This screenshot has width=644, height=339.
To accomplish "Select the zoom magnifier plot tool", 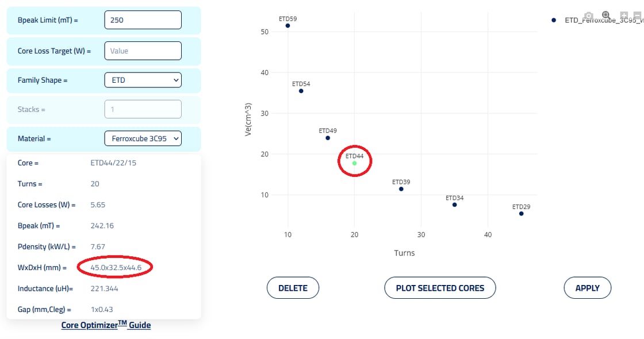I will click(x=605, y=15).
